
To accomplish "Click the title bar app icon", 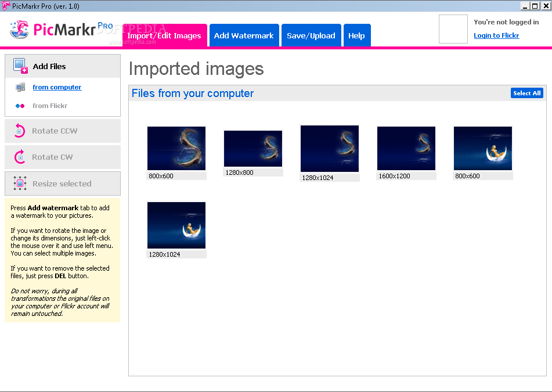I will click(x=6, y=6).
